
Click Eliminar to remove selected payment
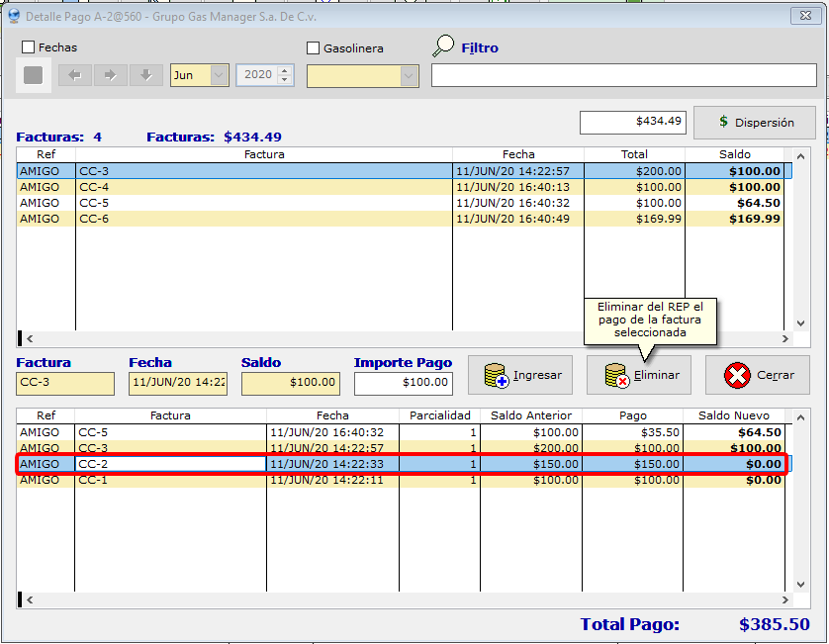(x=638, y=375)
